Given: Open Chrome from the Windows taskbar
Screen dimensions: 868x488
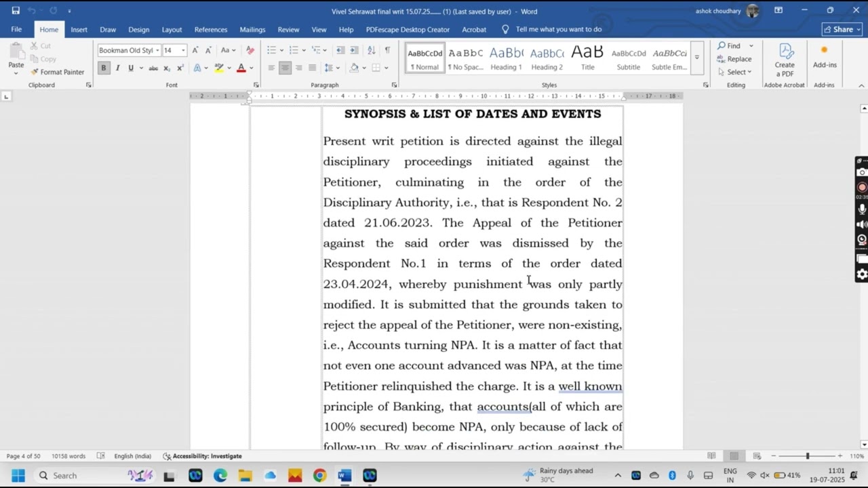Looking at the screenshot, I should point(319,476).
